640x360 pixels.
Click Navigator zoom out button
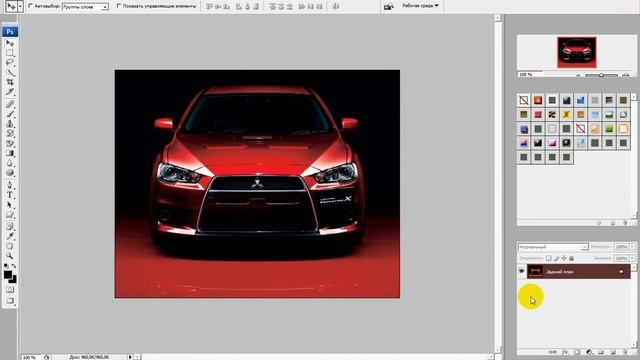pyautogui.click(x=578, y=75)
